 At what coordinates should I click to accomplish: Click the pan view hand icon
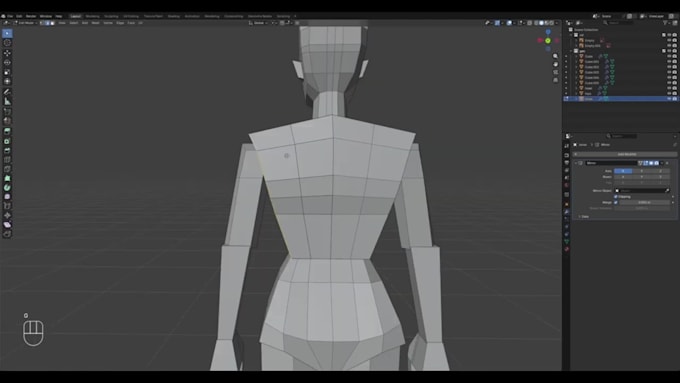(556, 64)
